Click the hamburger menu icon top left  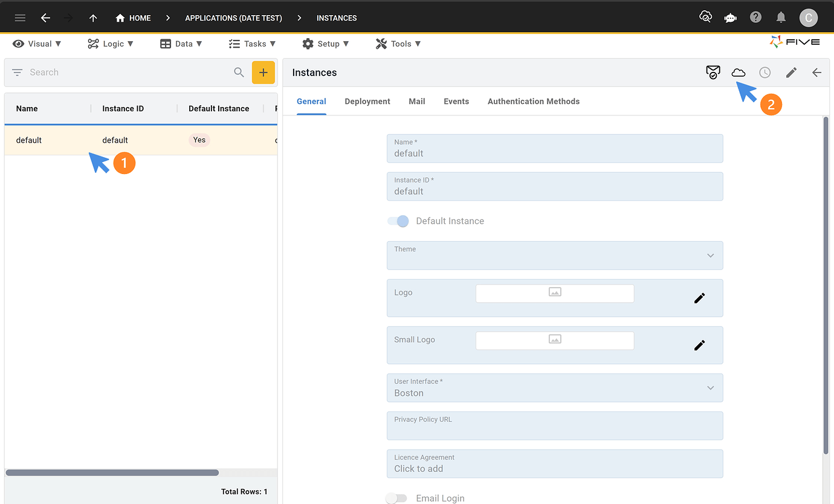20,18
